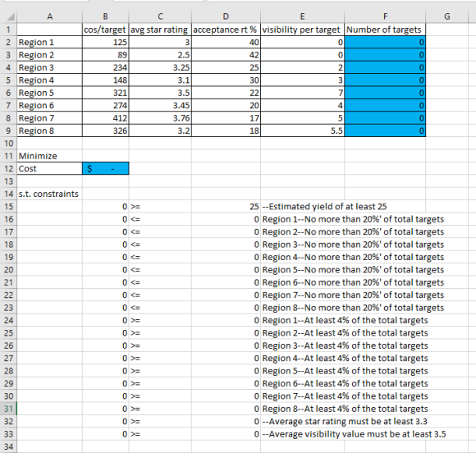
Task: Select the estimated yield value 25 cell
Action: pos(226,207)
